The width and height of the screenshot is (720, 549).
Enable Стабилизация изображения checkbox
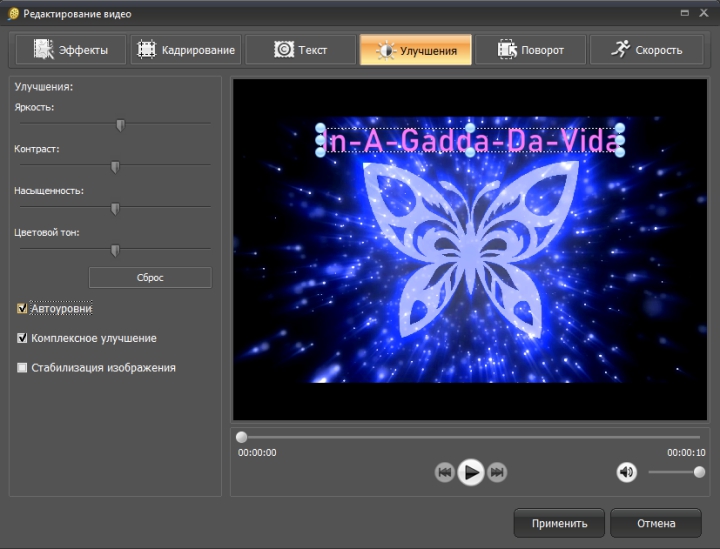[x=22, y=368]
